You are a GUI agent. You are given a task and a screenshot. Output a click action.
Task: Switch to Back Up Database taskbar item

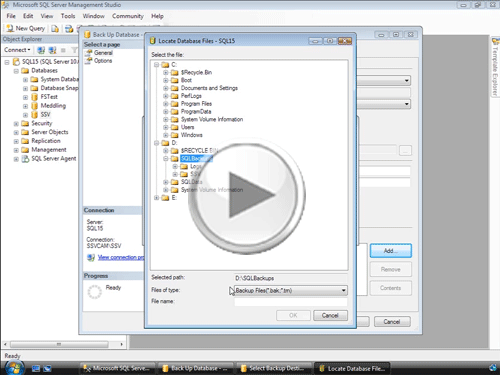(196, 368)
